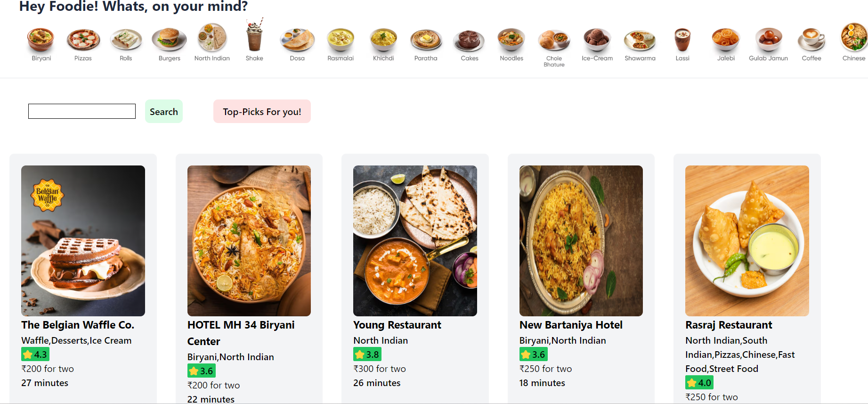Image resolution: width=868 pixels, height=404 pixels.
Task: Select the Noodles category icon
Action: (x=511, y=40)
